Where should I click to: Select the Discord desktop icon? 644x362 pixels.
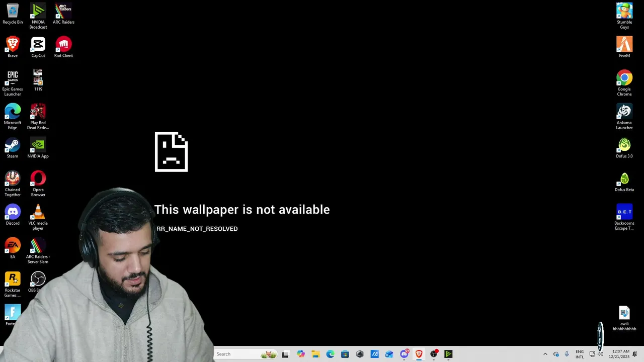[x=13, y=215]
